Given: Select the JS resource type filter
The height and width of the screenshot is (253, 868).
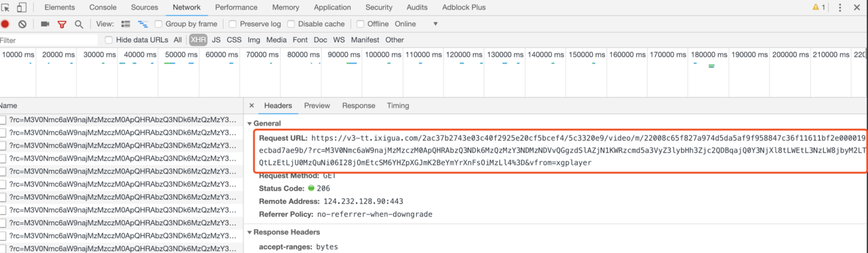Looking at the screenshot, I should (x=216, y=40).
